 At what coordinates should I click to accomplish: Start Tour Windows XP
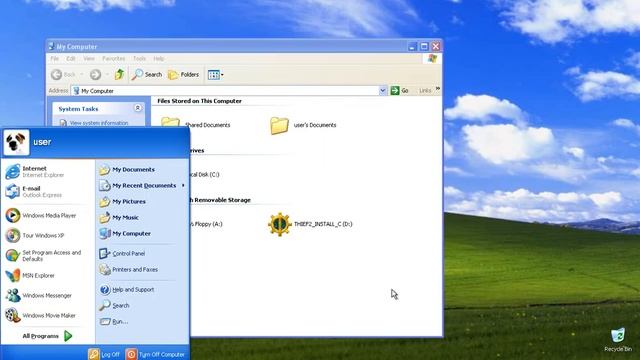(35, 235)
